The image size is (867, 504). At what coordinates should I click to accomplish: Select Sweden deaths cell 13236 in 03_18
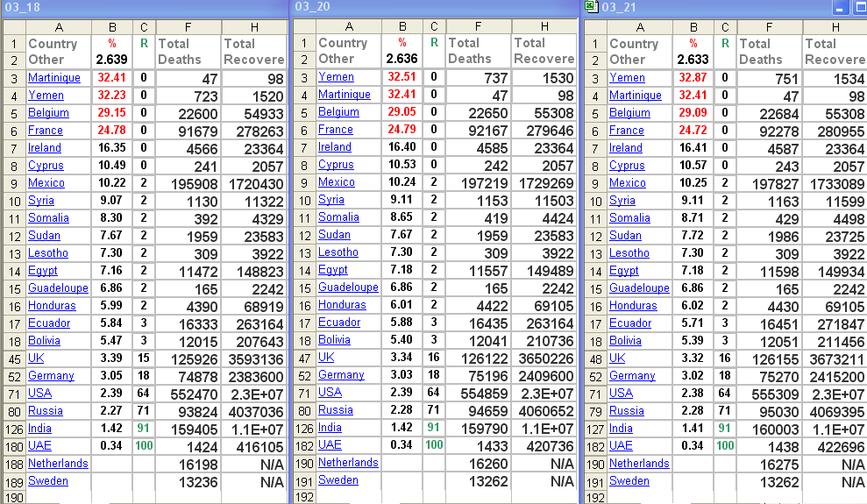pos(188,482)
